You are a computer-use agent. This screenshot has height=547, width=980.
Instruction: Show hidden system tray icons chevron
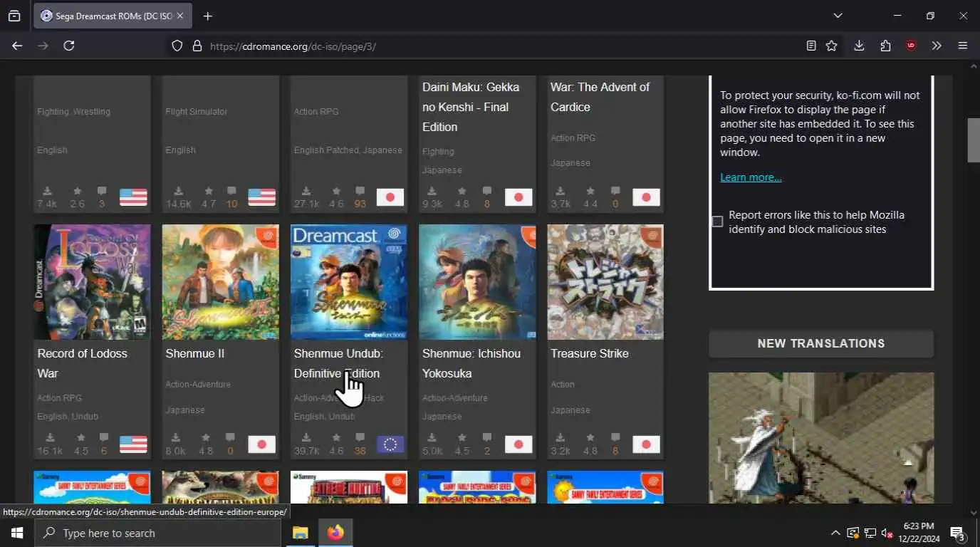[835, 533]
